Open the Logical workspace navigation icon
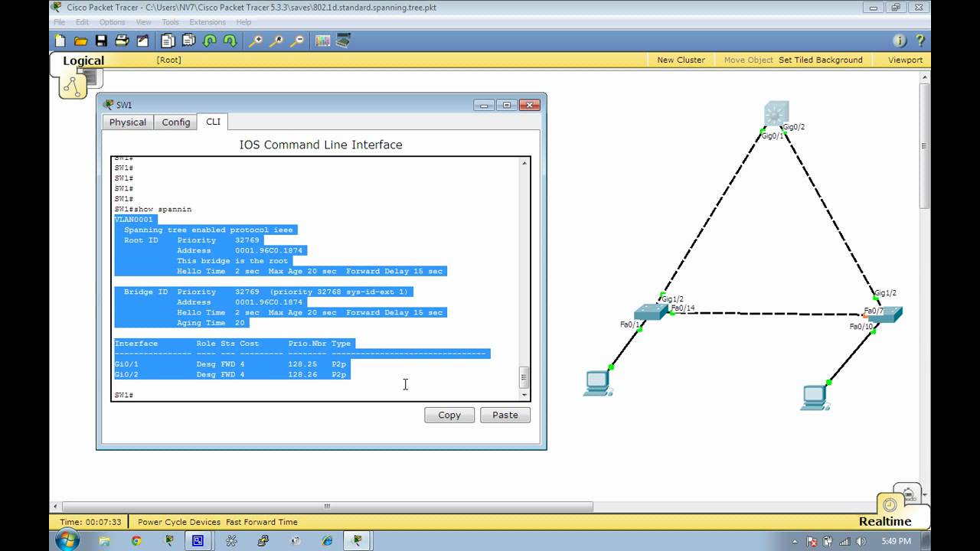This screenshot has height=551, width=980. tap(73, 86)
